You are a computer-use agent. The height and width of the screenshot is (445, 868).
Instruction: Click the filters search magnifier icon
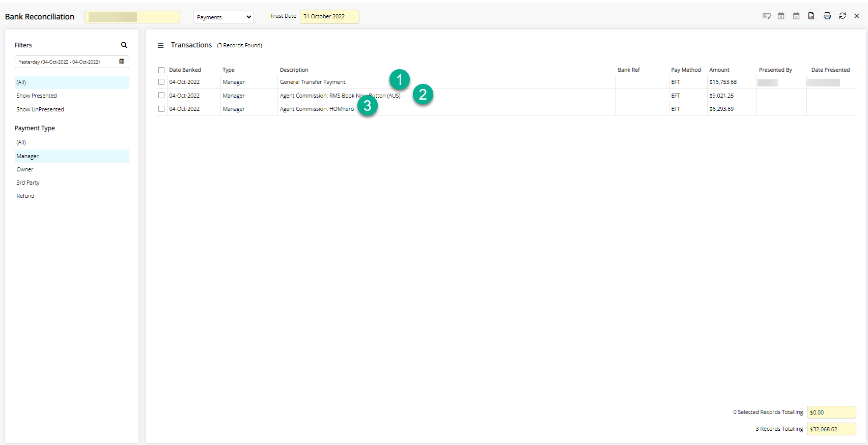pyautogui.click(x=124, y=45)
